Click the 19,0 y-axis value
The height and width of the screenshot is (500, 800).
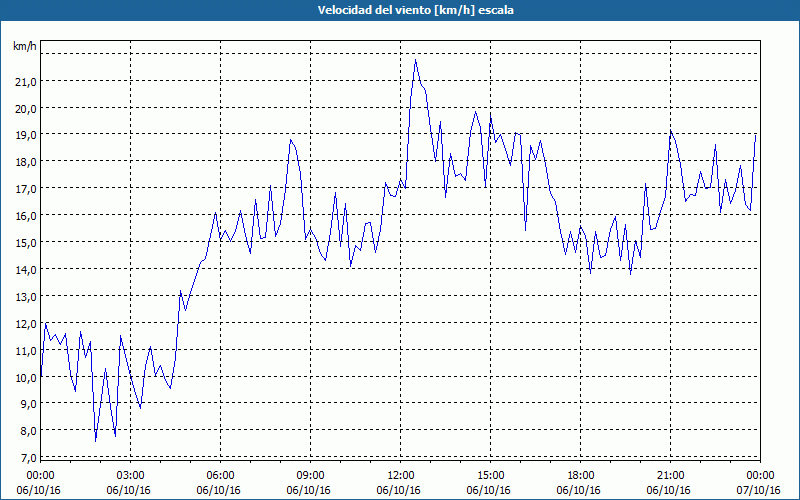[x=26, y=135]
